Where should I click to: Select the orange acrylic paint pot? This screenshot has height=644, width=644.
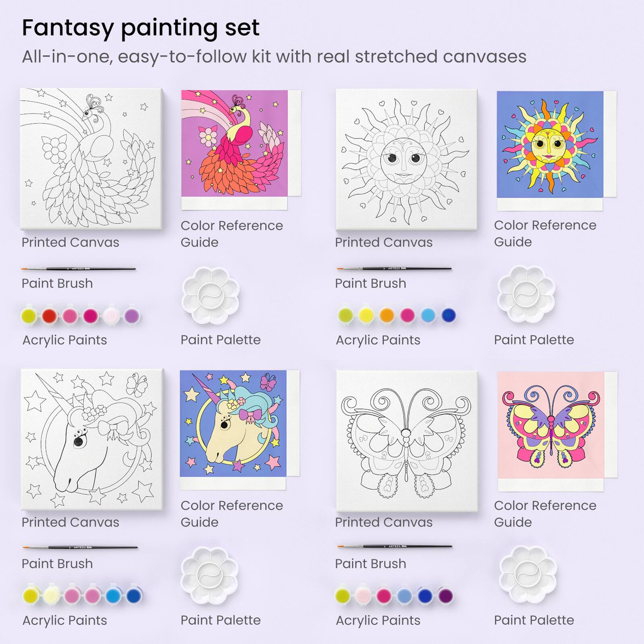point(386,315)
